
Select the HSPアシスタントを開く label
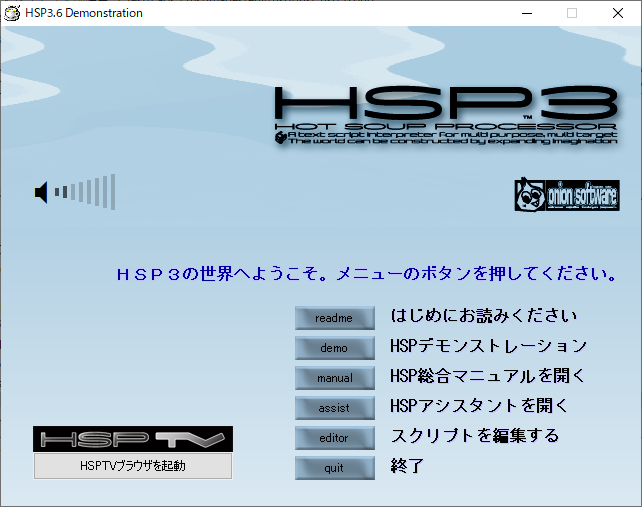[479, 406]
